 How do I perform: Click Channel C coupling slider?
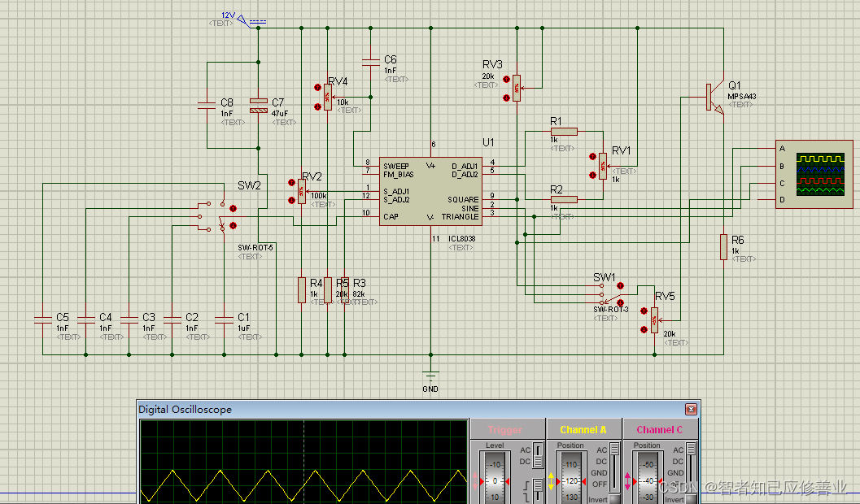pyautogui.click(x=691, y=466)
